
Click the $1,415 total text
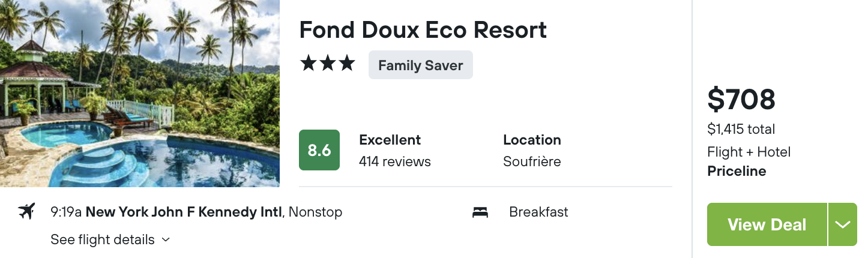[741, 129]
